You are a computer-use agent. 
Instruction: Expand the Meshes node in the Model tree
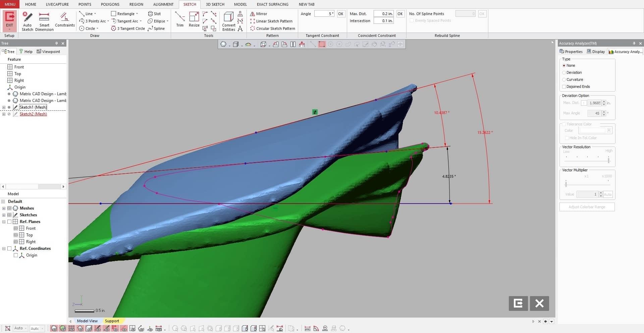pos(4,208)
